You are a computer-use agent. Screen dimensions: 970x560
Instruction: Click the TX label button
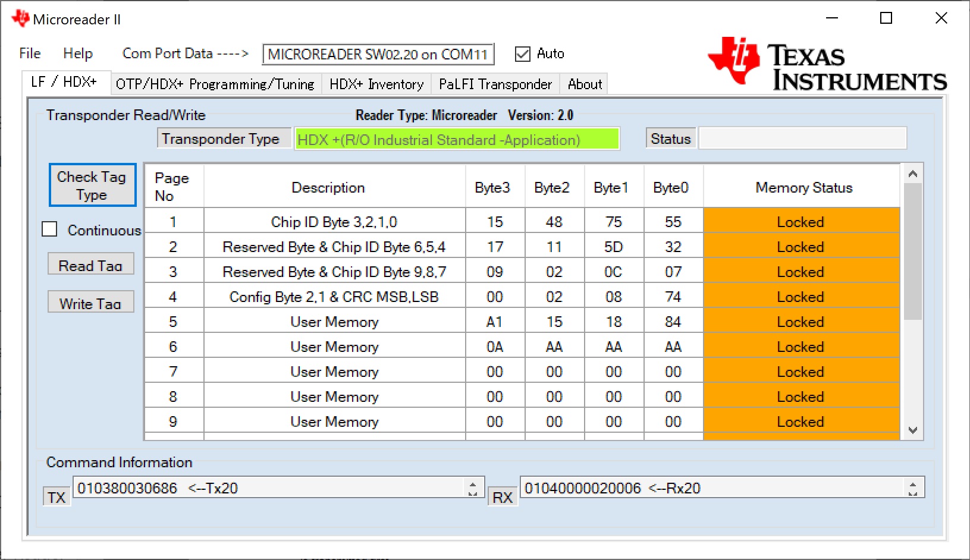click(56, 497)
